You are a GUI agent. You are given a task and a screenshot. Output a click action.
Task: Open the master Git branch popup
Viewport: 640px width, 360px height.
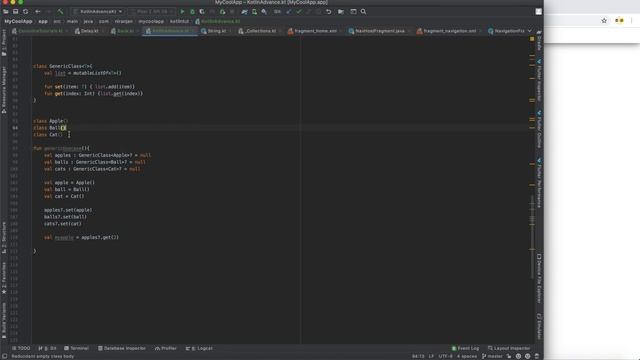pos(492,356)
